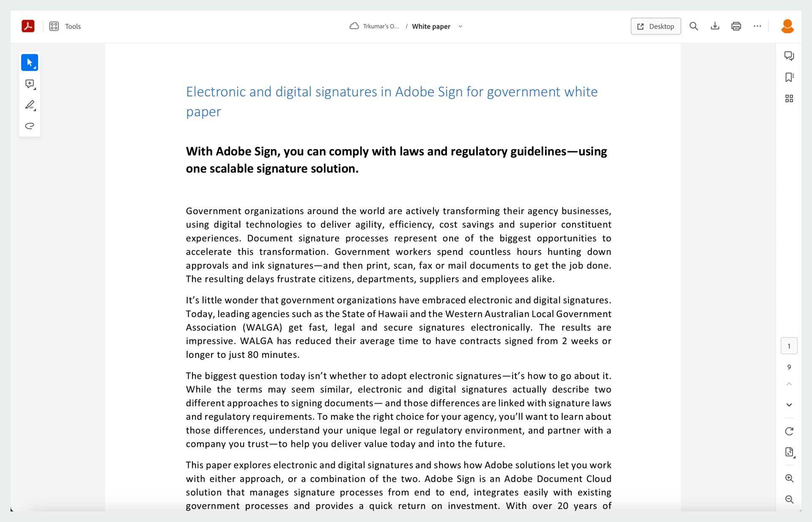Open the comment/annotation tool

coord(30,83)
